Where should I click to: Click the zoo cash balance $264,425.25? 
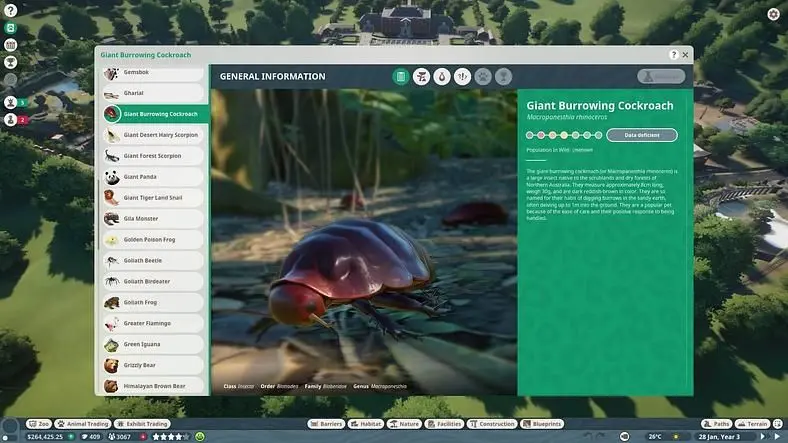pos(45,437)
